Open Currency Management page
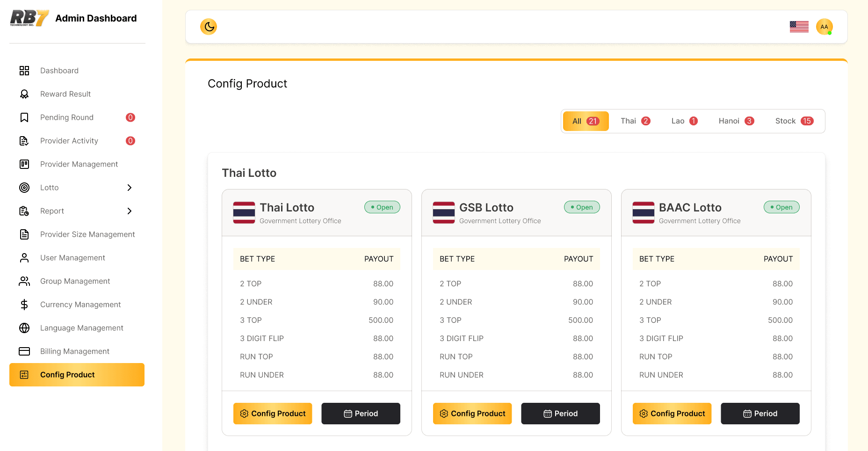 tap(77, 305)
